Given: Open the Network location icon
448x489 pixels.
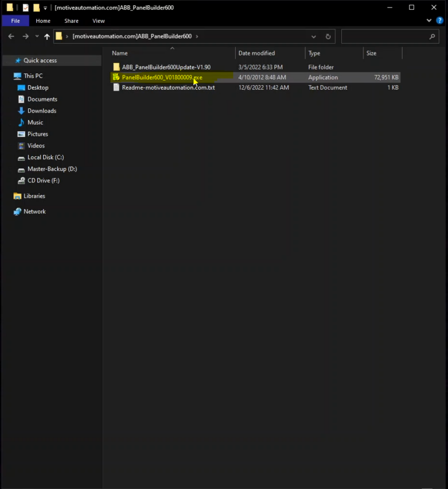Looking at the screenshot, I should [x=17, y=212].
